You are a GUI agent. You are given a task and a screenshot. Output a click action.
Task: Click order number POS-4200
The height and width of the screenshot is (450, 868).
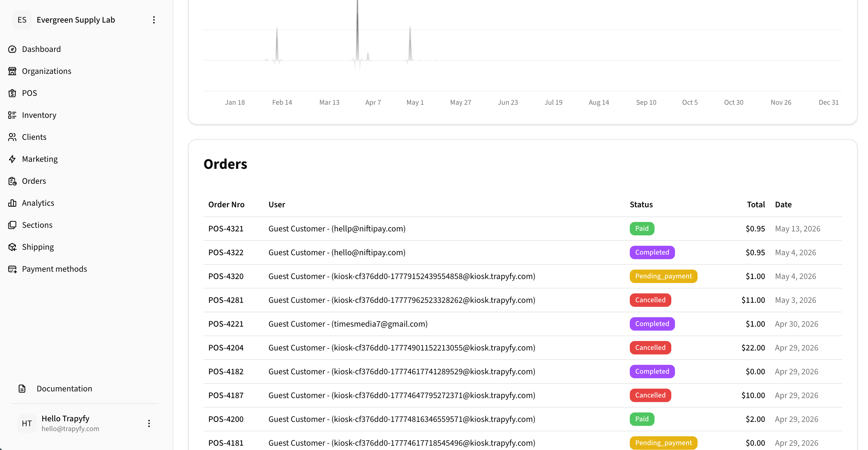(226, 419)
